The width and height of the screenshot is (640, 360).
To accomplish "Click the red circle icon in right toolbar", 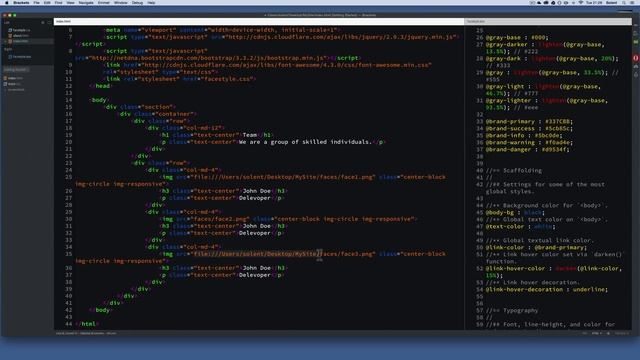I will click(x=636, y=58).
